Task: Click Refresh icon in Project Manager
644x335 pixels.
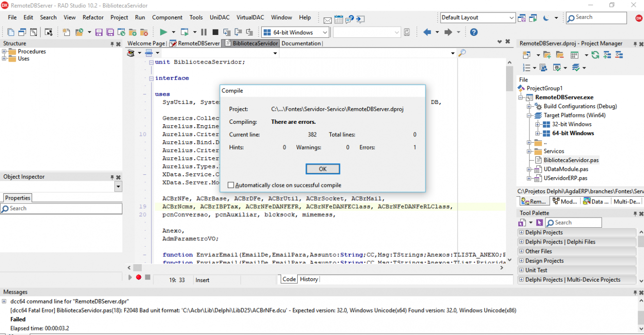Action: click(596, 55)
